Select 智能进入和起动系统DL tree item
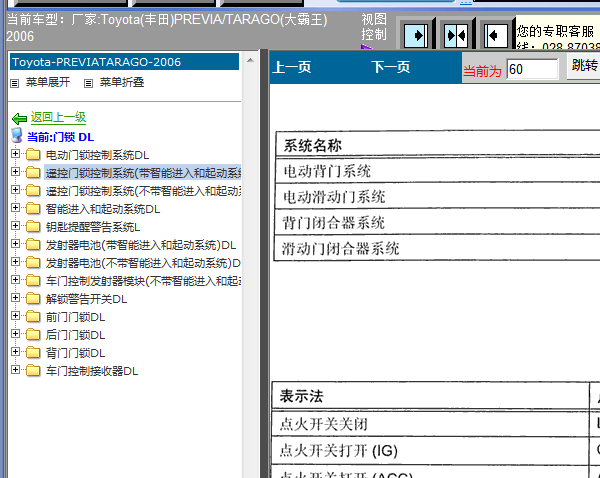Viewport: 600px width, 478px height. 103,209
